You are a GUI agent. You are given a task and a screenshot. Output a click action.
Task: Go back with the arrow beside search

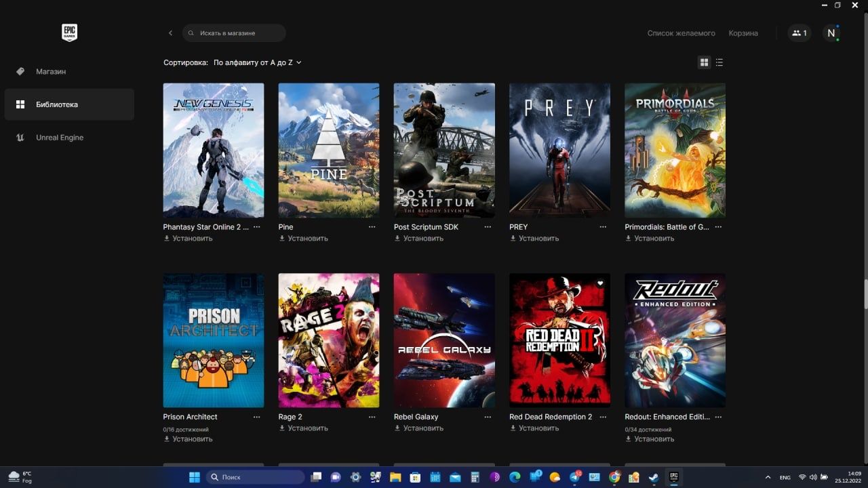pos(170,33)
